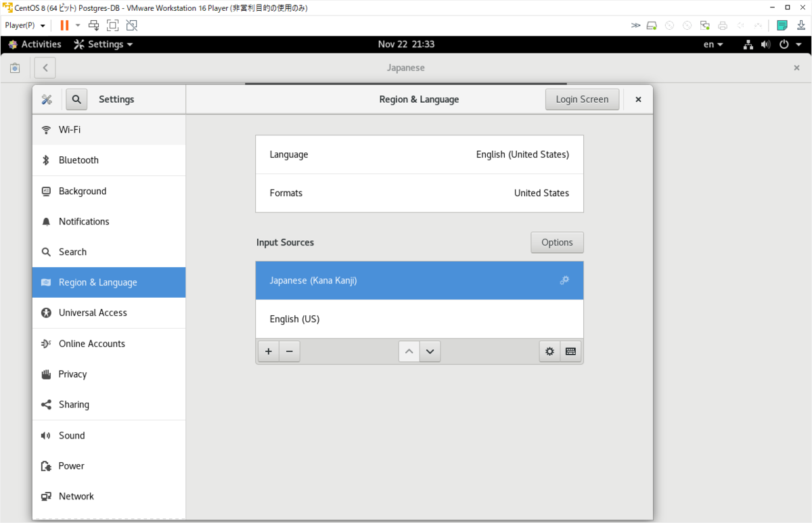Click the tools icon in Settings header
Viewport: 812px width, 523px height.
click(47, 99)
